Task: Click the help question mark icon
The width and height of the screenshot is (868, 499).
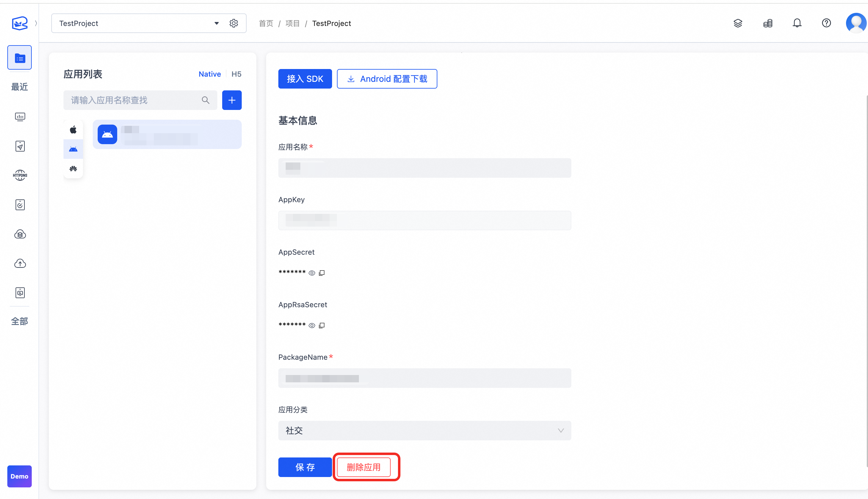Action: click(x=826, y=23)
